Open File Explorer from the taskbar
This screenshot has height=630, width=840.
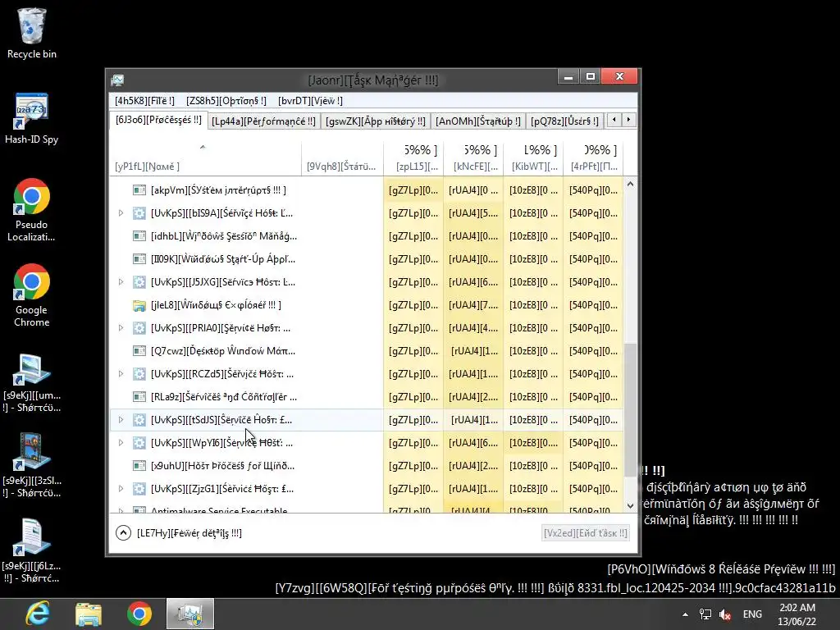pyautogui.click(x=89, y=614)
